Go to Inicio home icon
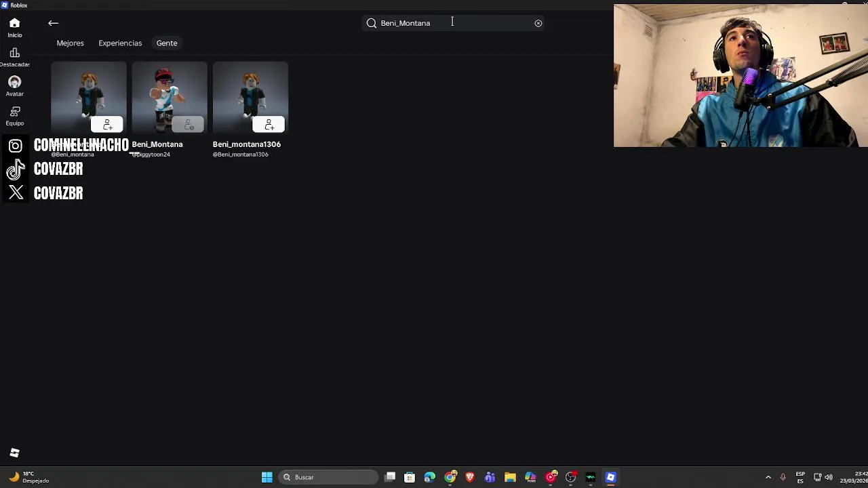 pyautogui.click(x=14, y=27)
